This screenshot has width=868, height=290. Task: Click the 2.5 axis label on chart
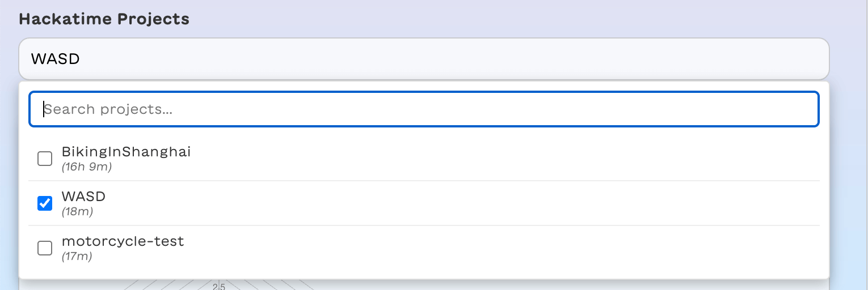(x=219, y=286)
